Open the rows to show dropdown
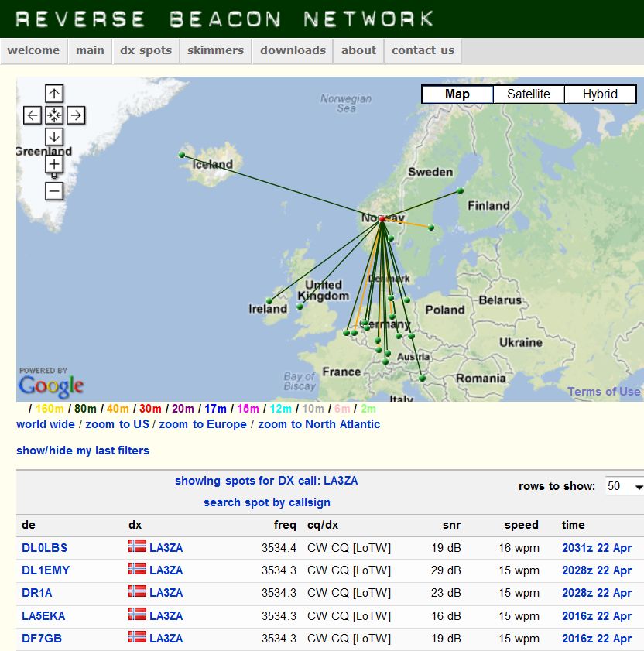This screenshot has width=644, height=651. (624, 485)
